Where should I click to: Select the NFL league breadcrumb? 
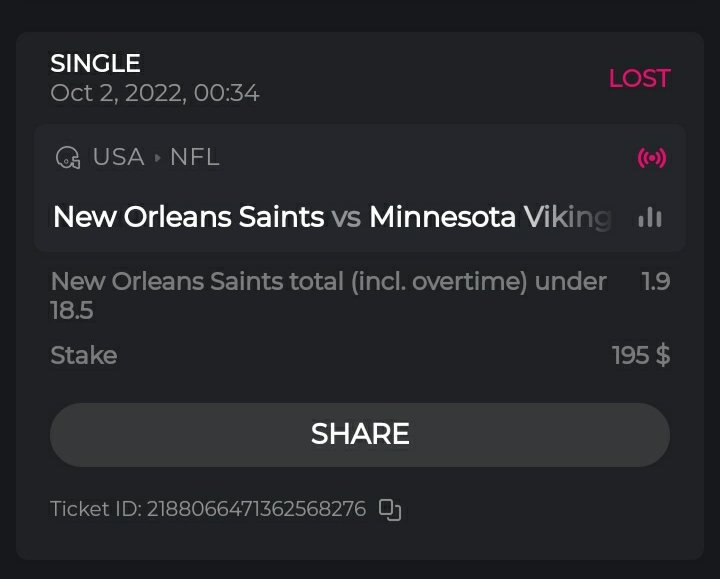tap(194, 157)
